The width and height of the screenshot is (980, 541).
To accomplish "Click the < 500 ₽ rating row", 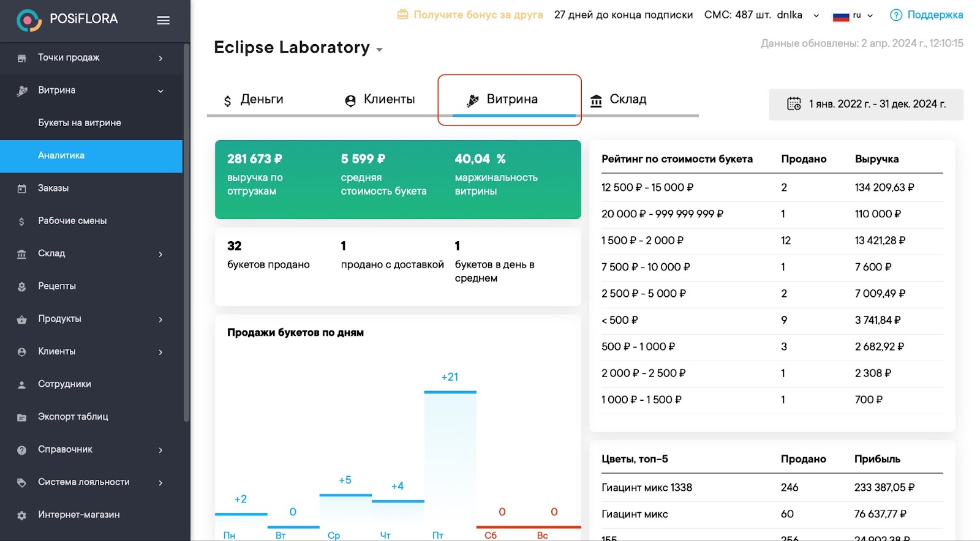I will pos(772,320).
